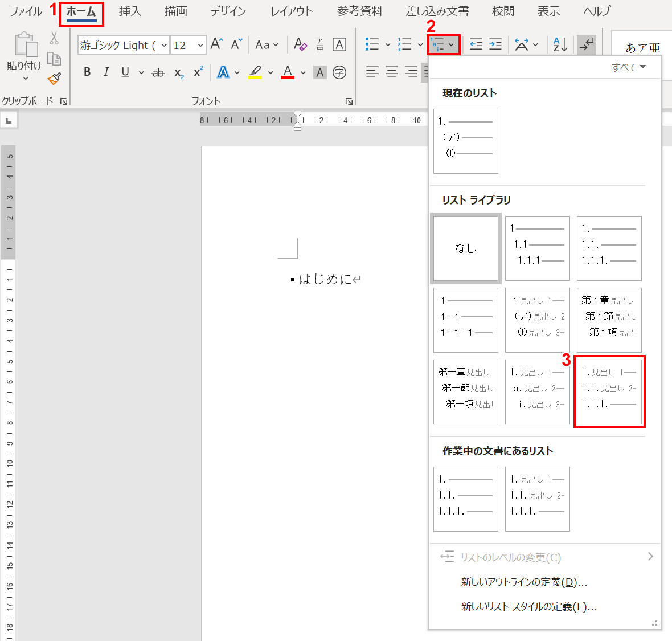Select the 第一章見出し list style
The height and width of the screenshot is (641, 672).
click(x=466, y=391)
